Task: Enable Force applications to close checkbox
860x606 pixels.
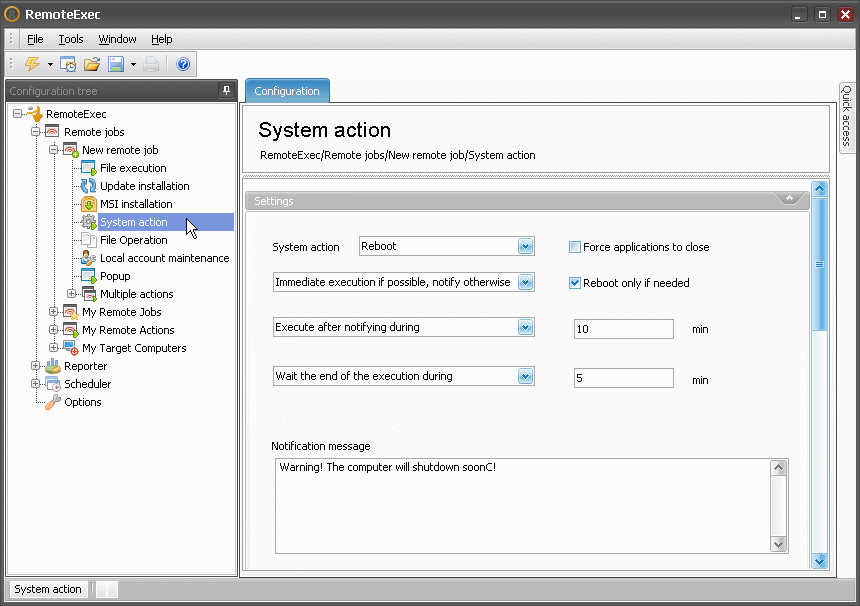Action: pyautogui.click(x=574, y=247)
